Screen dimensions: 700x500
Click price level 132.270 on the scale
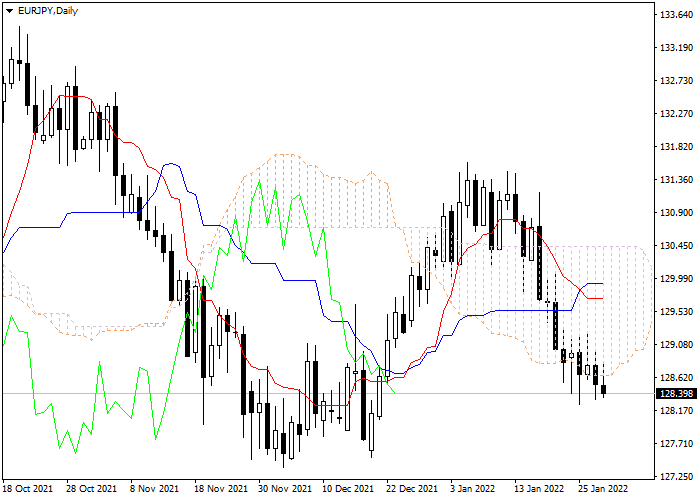[x=677, y=114]
